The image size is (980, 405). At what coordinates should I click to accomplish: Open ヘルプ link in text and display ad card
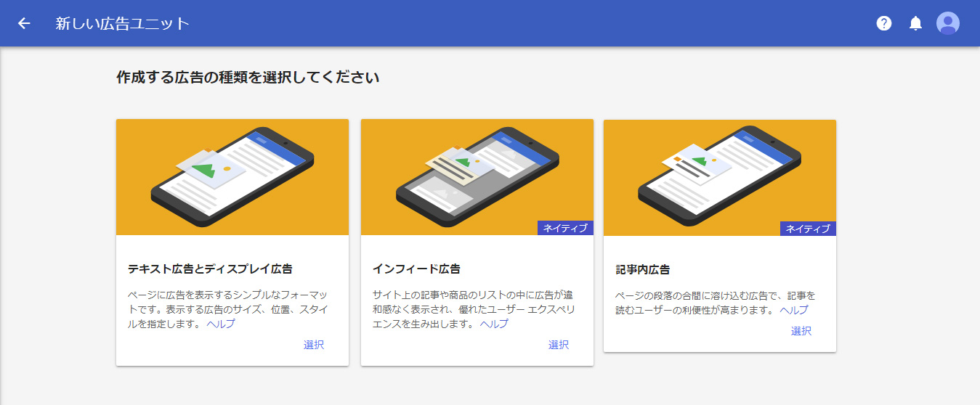221,324
